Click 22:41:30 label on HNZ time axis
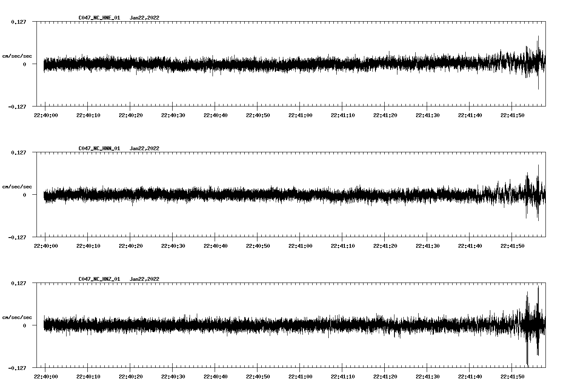This screenshot has height=392, width=576. click(x=428, y=377)
